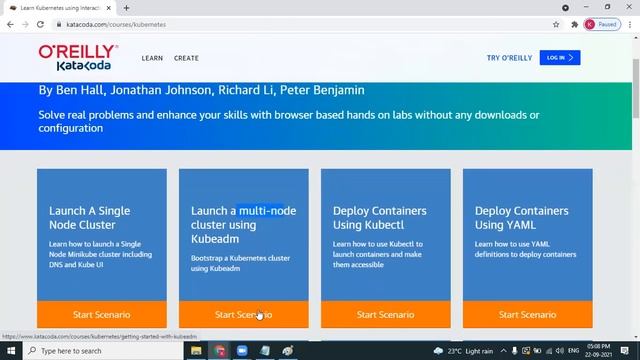Click the O'Reilly Katacoda logo
Screen dimensions: 640x360
tap(78, 58)
